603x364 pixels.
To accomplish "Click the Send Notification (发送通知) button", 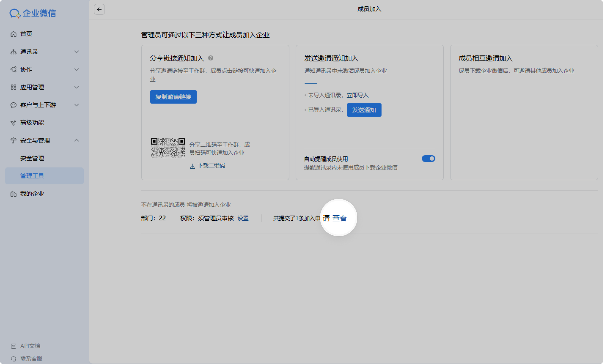I will coord(364,110).
